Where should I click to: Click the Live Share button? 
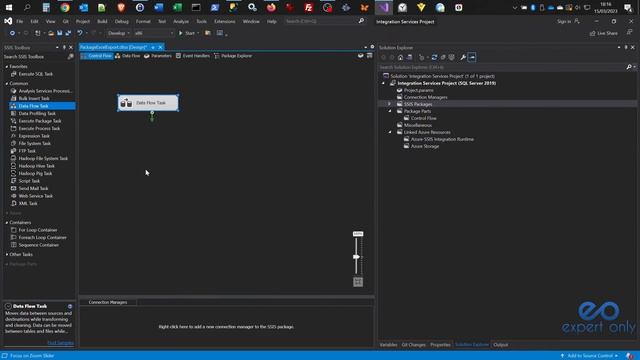(x=604, y=33)
